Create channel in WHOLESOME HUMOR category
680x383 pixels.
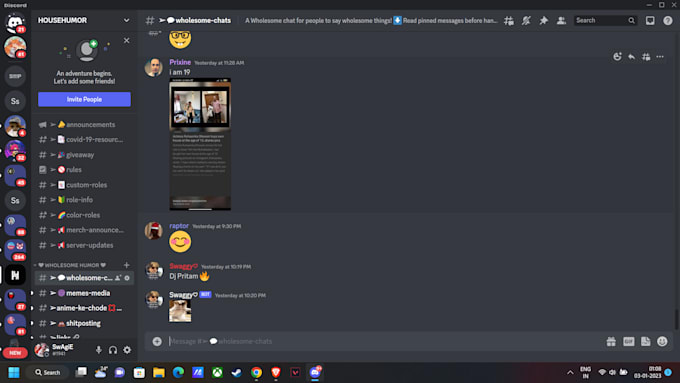click(127, 265)
